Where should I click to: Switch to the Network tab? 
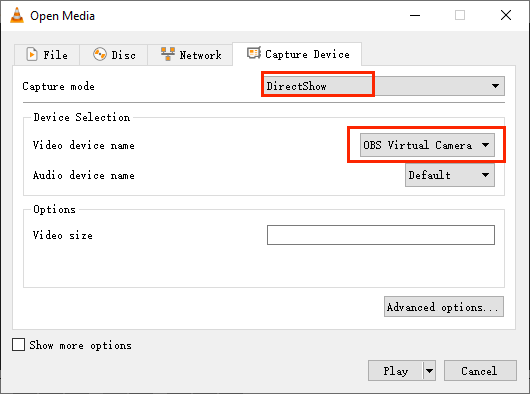[190, 54]
